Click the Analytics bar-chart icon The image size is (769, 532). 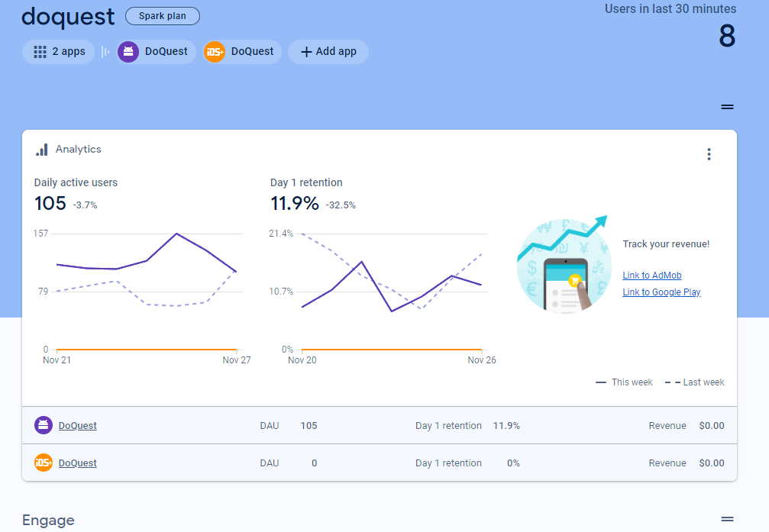[42, 150]
